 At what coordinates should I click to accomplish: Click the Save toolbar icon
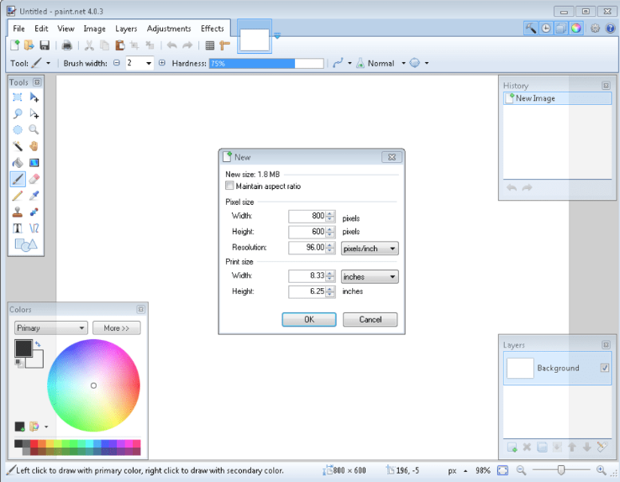[x=44, y=45]
